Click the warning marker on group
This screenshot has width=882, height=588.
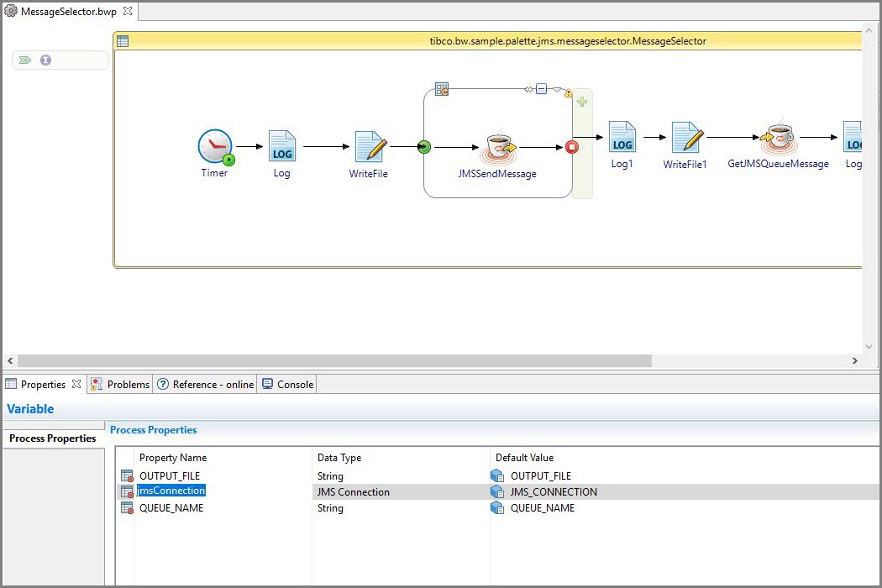click(568, 93)
